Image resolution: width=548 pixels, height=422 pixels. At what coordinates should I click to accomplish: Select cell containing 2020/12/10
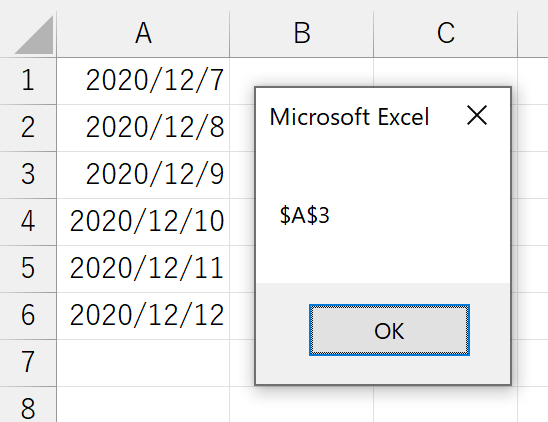[x=143, y=222]
